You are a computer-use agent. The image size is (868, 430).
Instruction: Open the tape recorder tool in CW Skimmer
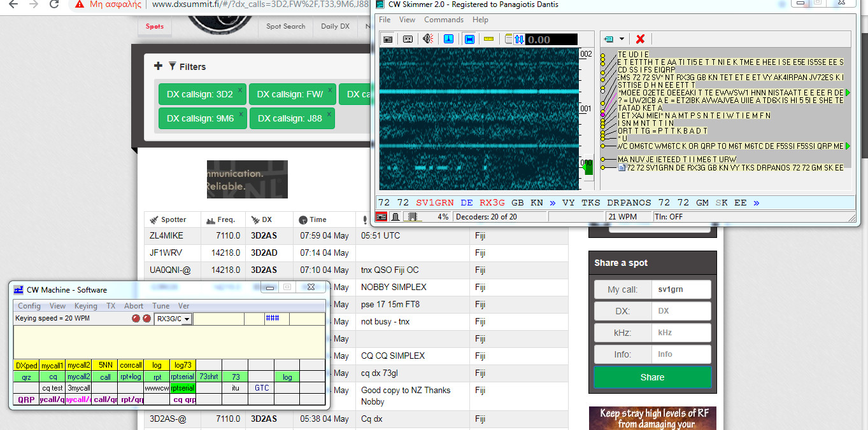(406, 39)
